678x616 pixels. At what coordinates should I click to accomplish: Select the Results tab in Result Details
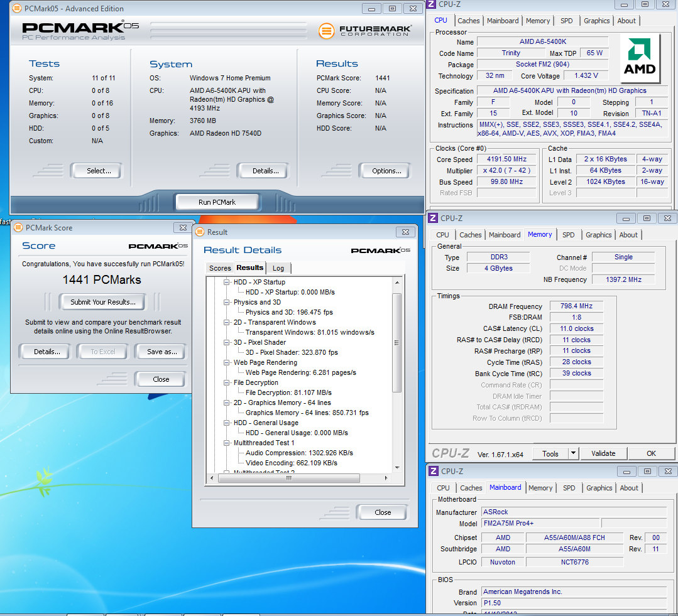coord(250,267)
